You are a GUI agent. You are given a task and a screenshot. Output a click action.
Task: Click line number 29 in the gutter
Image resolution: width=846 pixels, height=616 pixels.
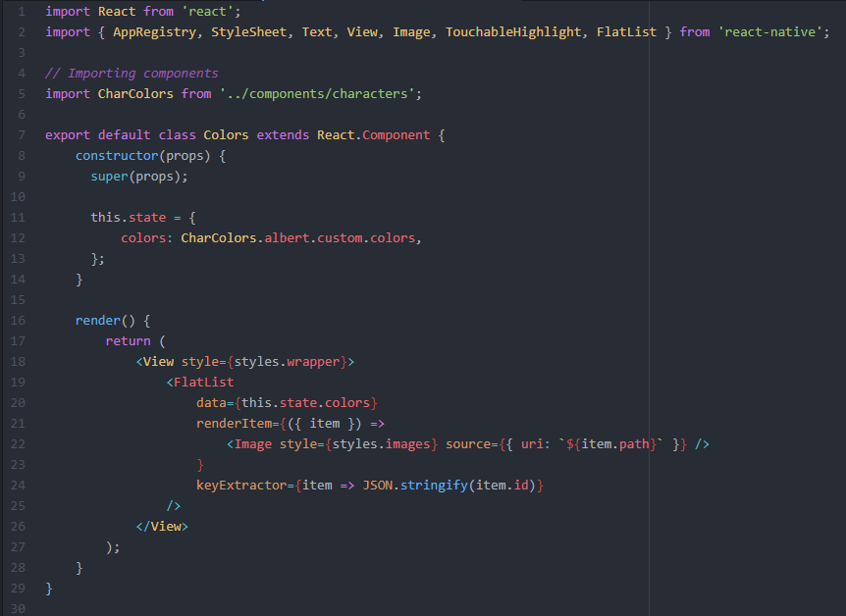18,588
